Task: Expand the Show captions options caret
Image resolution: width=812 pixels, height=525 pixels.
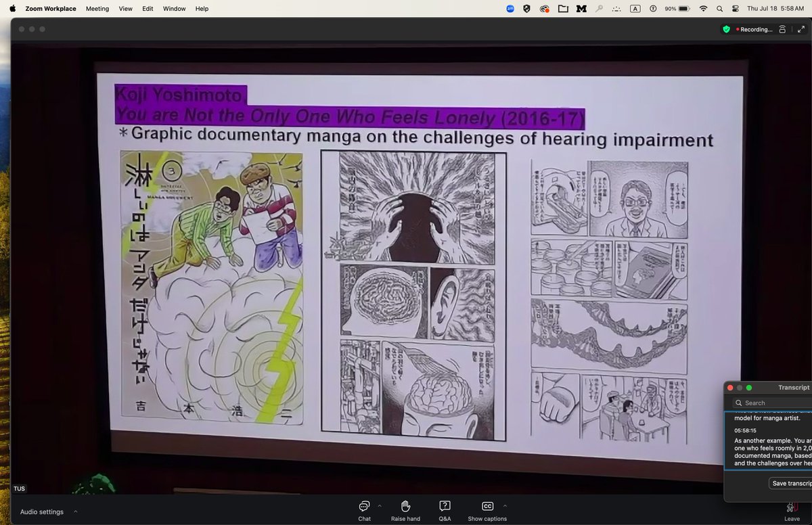Action: pos(505,506)
